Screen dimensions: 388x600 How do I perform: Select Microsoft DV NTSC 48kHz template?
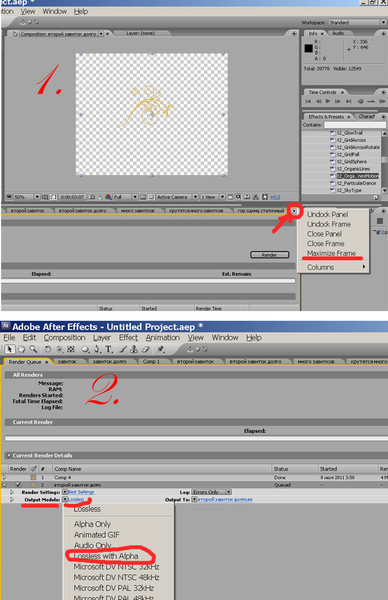pyautogui.click(x=116, y=577)
